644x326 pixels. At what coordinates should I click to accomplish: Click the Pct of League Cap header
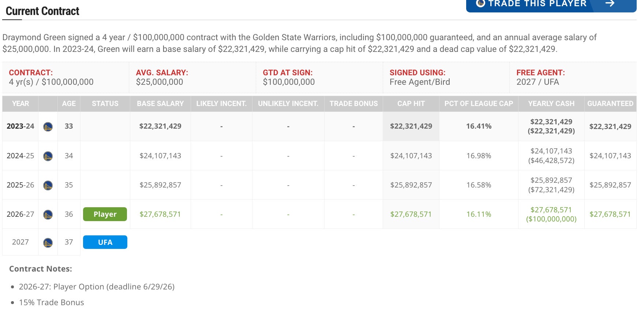479,104
